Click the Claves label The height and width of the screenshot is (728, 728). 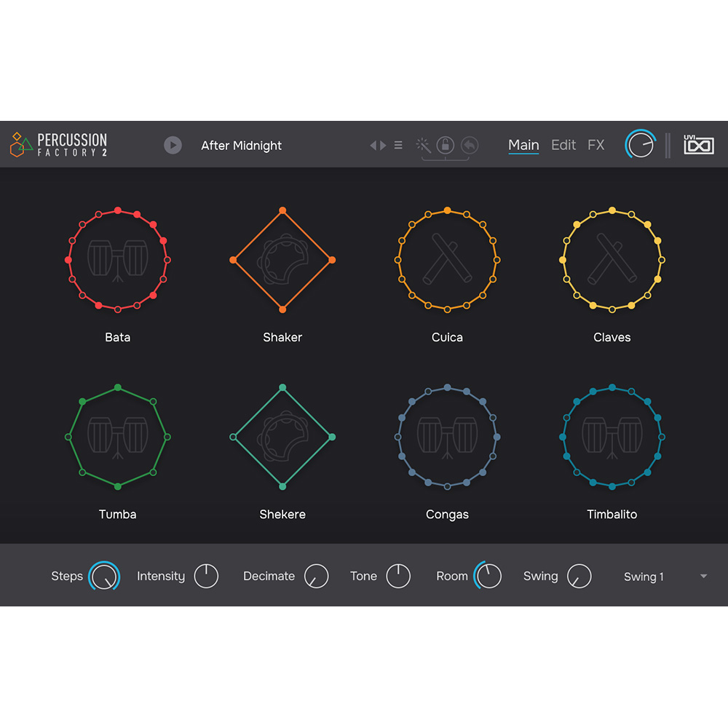(x=612, y=337)
